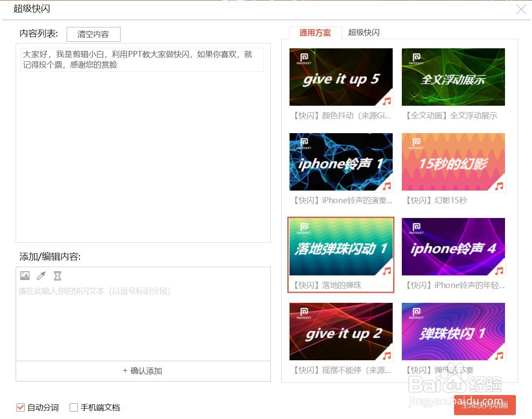The width and height of the screenshot is (532, 419).
Task: Click music note on give it up 2 thumbnail
Action: (x=387, y=355)
